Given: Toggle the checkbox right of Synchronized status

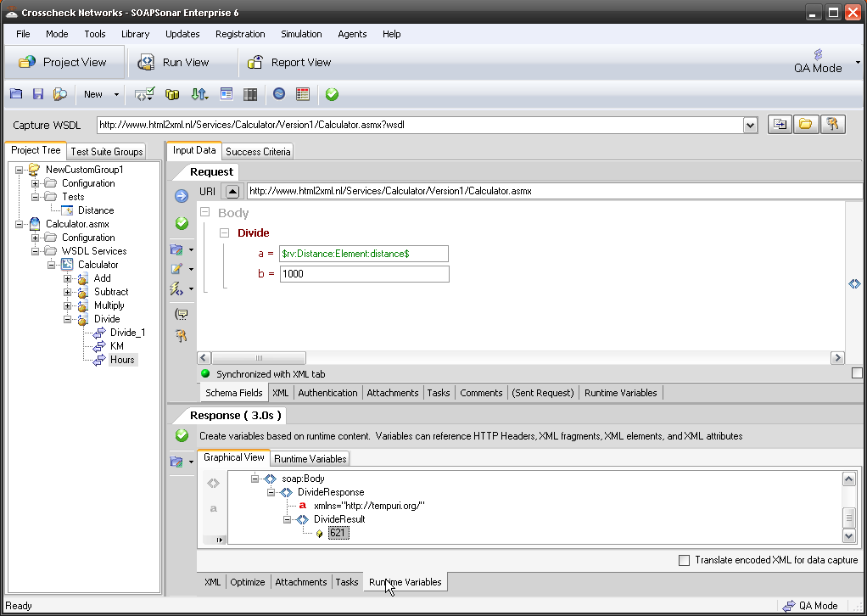Looking at the screenshot, I should [857, 373].
